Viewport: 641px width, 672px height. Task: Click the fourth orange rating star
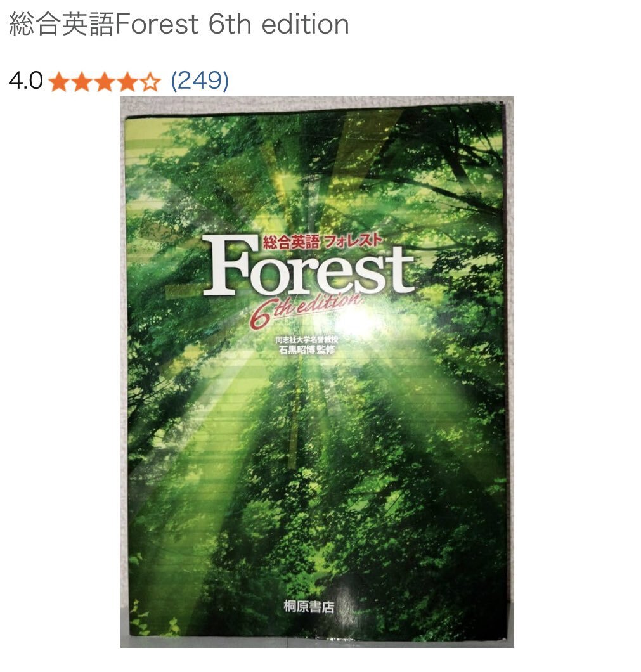127,81
